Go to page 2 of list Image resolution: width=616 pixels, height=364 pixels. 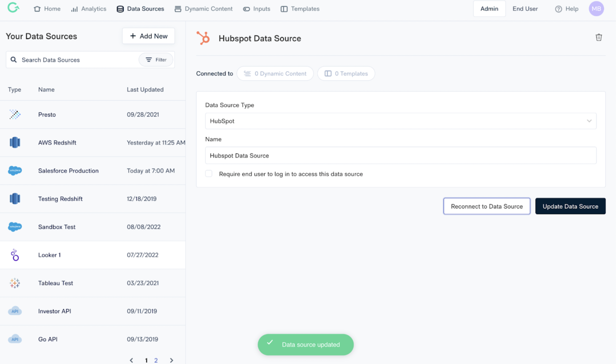point(156,360)
